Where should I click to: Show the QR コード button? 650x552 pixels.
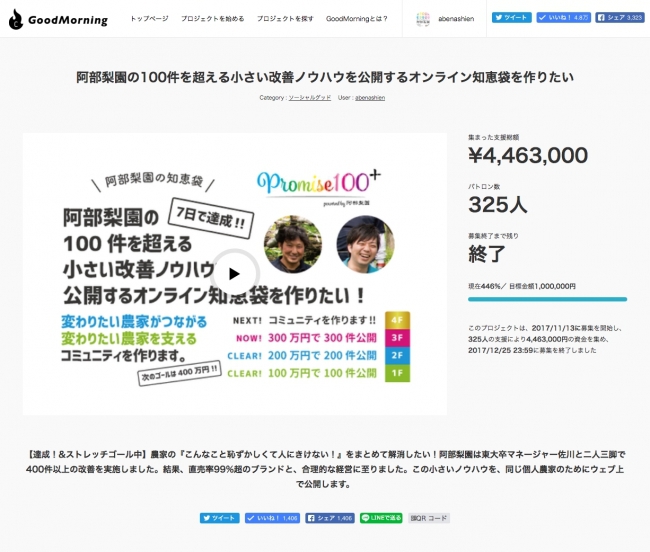click(430, 518)
